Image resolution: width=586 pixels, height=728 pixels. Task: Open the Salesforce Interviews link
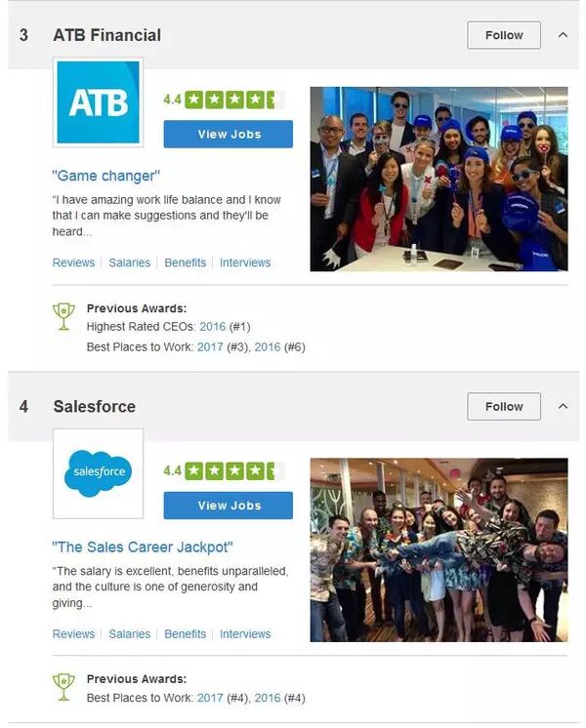[245, 634]
